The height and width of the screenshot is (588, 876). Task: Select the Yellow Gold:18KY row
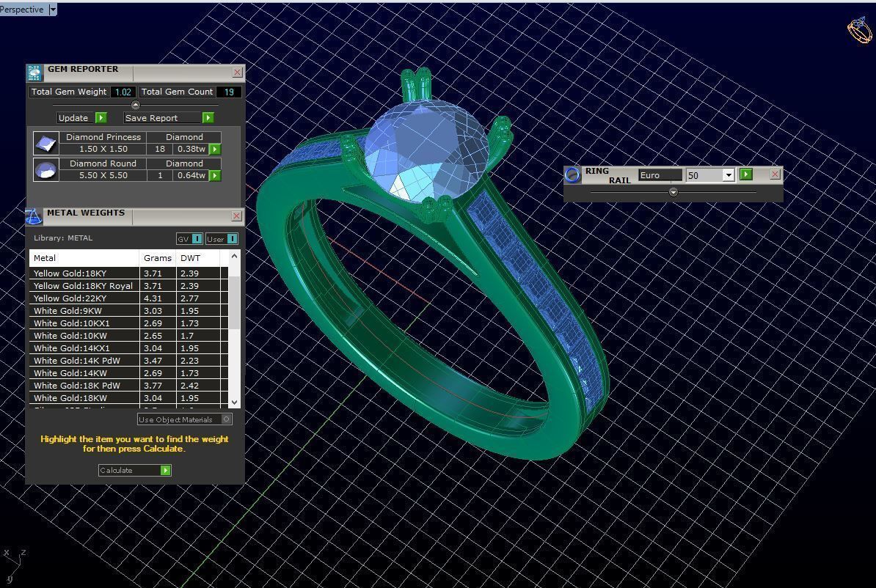pos(128,273)
